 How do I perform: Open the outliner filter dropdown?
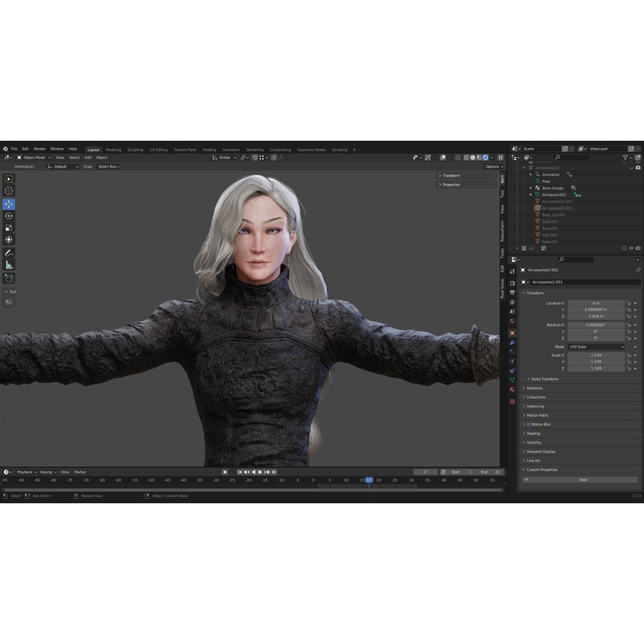627,157
